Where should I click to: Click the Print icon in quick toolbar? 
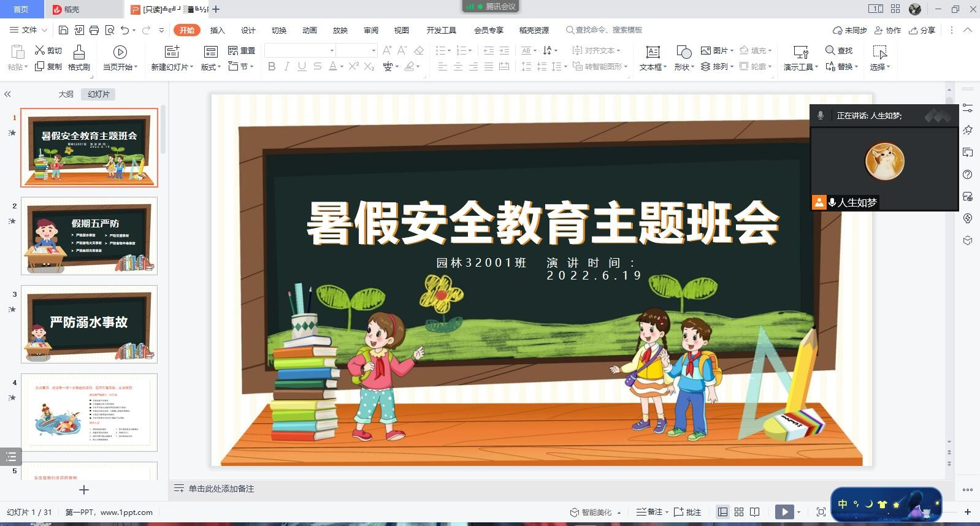pyautogui.click(x=94, y=30)
